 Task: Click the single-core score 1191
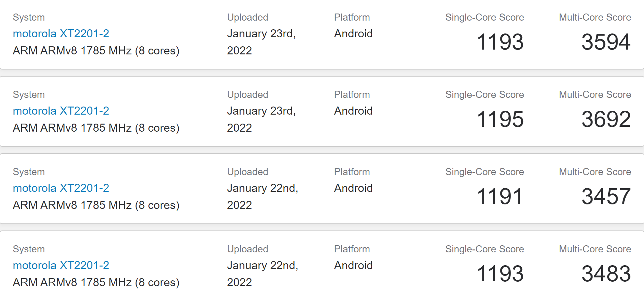[x=499, y=196]
